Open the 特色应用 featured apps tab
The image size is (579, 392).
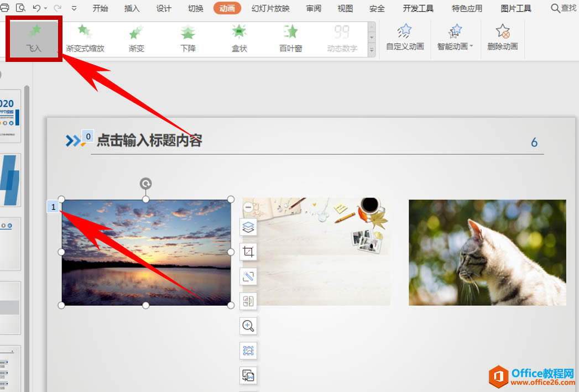point(467,8)
